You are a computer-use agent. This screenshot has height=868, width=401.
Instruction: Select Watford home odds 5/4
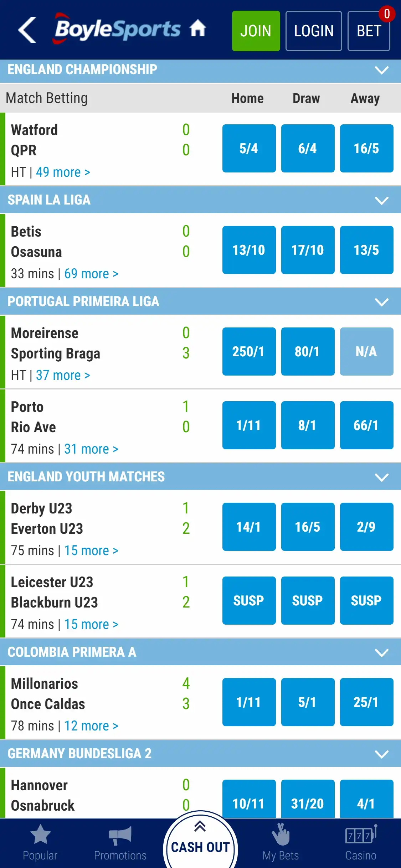(x=249, y=149)
